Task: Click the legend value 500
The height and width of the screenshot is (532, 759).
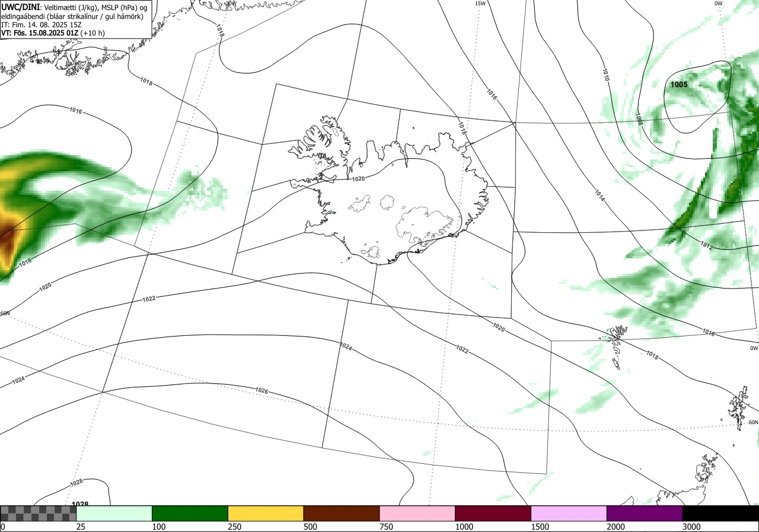Action: click(310, 527)
